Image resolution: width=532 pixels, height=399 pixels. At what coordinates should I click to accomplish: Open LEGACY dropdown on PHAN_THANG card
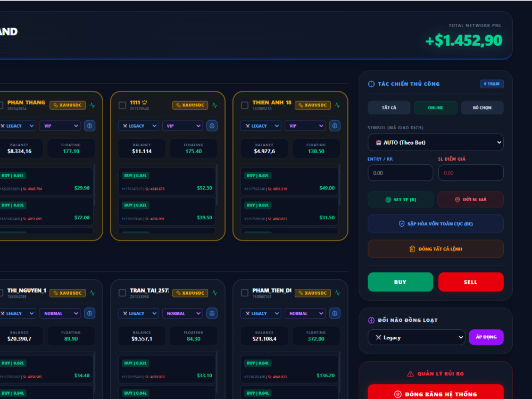coord(17,126)
